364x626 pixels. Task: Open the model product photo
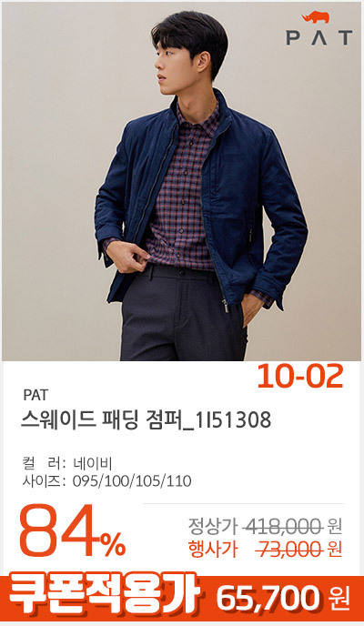pyautogui.click(x=182, y=181)
